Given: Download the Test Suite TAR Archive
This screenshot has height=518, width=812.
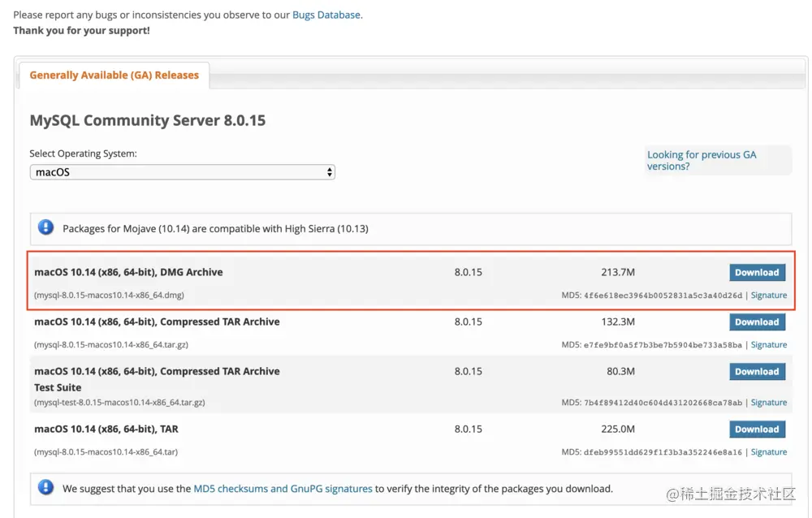Looking at the screenshot, I should coord(757,372).
